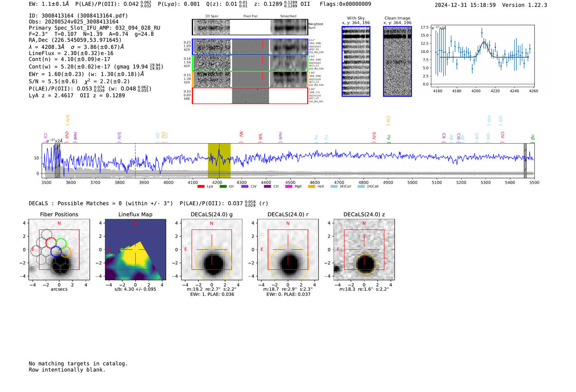Select the EWr = 1.60 line
Screen dimensions: 576x392
click(x=86, y=74)
